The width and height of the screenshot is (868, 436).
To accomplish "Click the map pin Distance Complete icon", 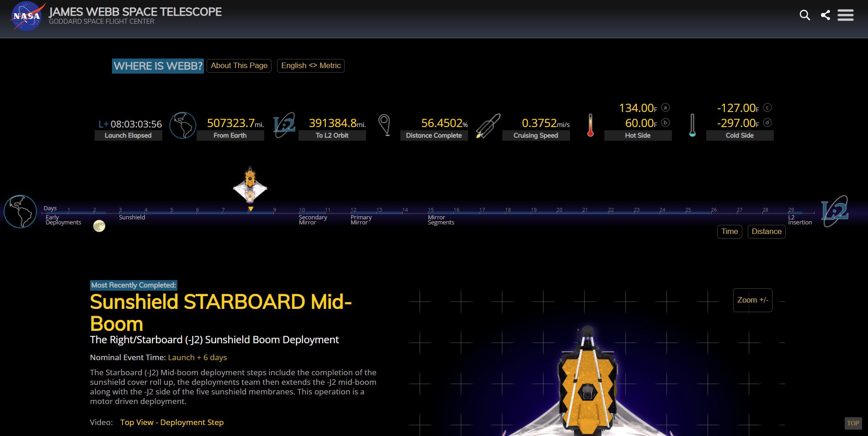I will pos(385,125).
